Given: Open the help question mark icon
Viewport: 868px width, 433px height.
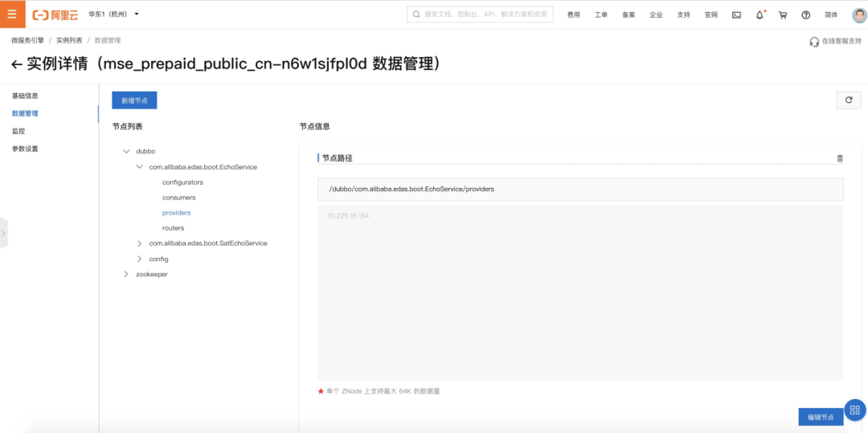Looking at the screenshot, I should tap(806, 15).
